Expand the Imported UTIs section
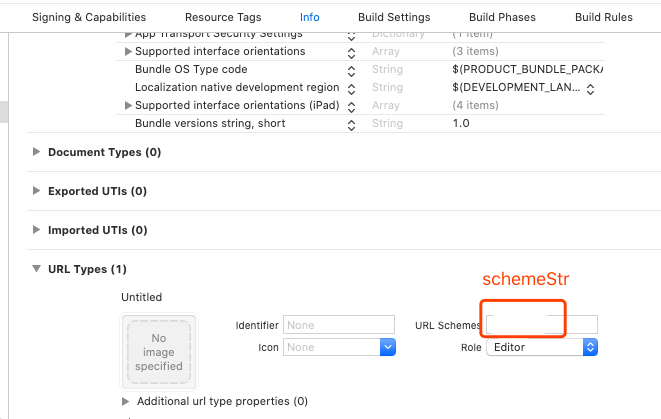 37,230
